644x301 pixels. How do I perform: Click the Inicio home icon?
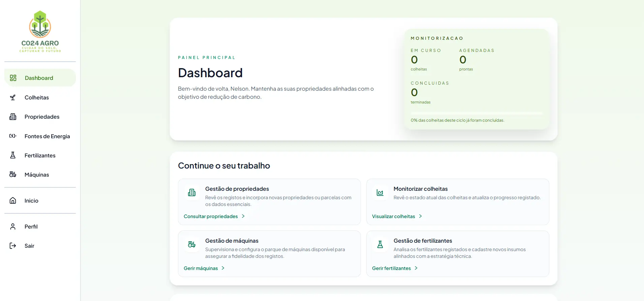point(13,201)
